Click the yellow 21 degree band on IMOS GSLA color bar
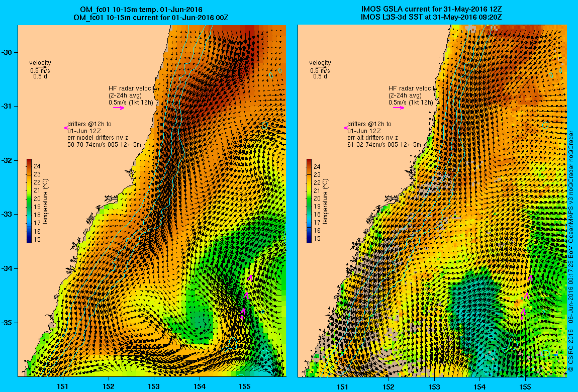The height and width of the screenshot is (392, 578). (309, 190)
